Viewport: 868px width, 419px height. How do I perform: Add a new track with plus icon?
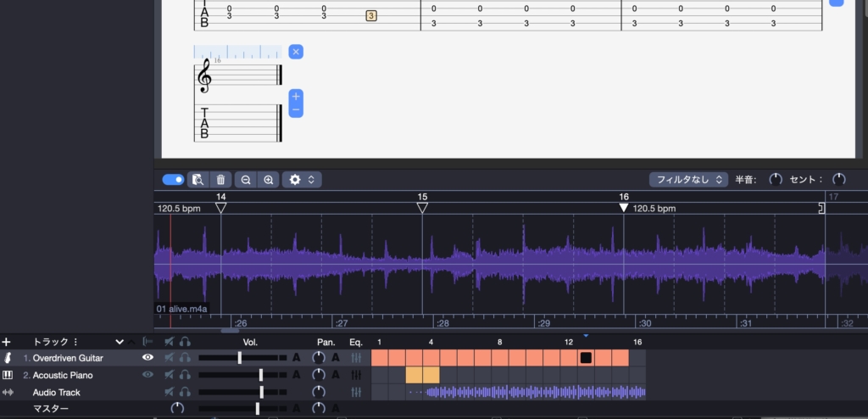point(7,342)
